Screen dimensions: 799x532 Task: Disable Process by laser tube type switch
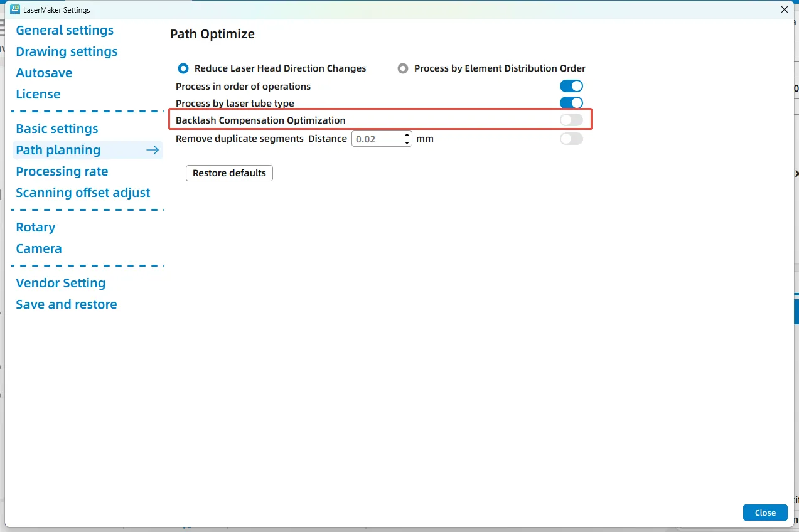click(x=571, y=103)
